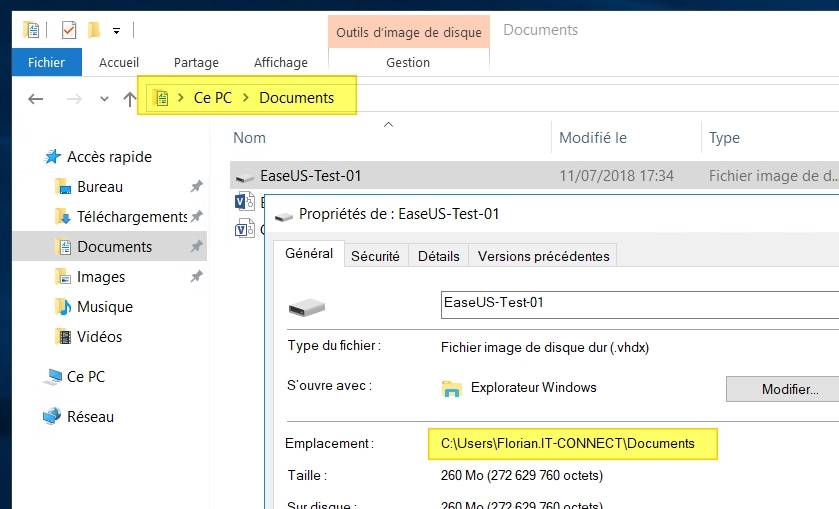Select the Ce PC icon in sidebar
Screen dimensions: 839x509
click(x=52, y=377)
